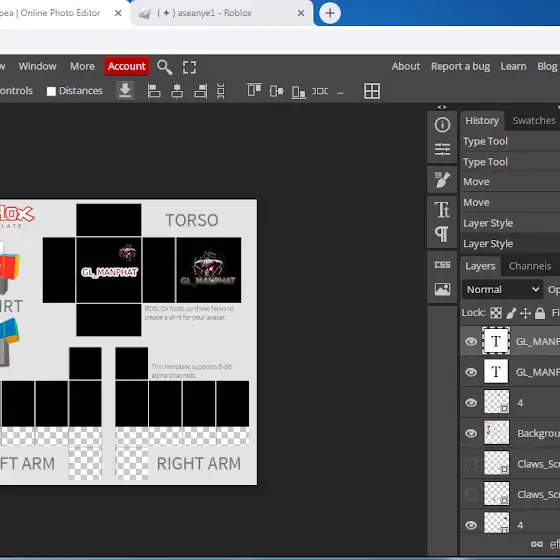Switch to the Swatches tab
Viewport: 560px width, 560px height.
[534, 121]
